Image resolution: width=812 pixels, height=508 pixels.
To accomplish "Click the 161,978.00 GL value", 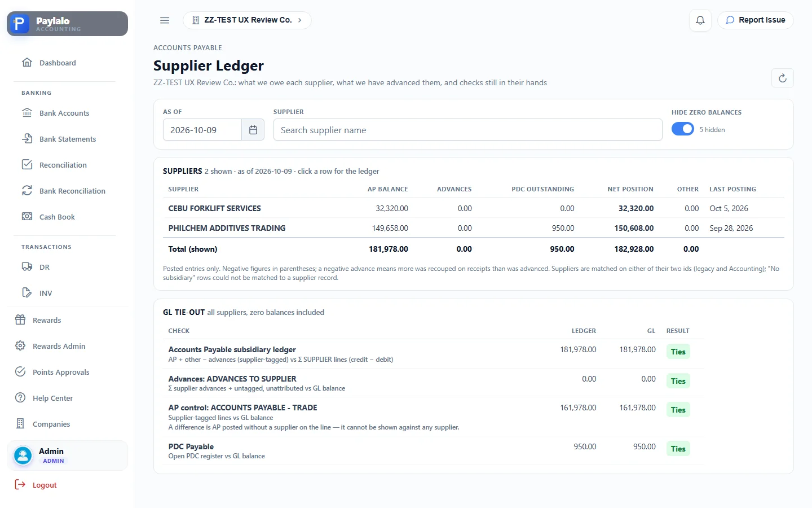I will [637, 408].
